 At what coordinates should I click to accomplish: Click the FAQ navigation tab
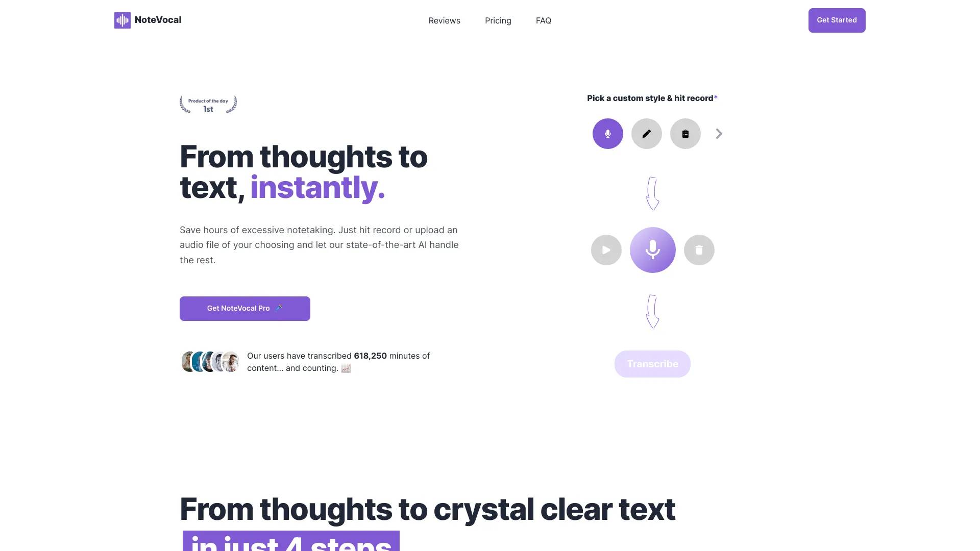coord(543,19)
